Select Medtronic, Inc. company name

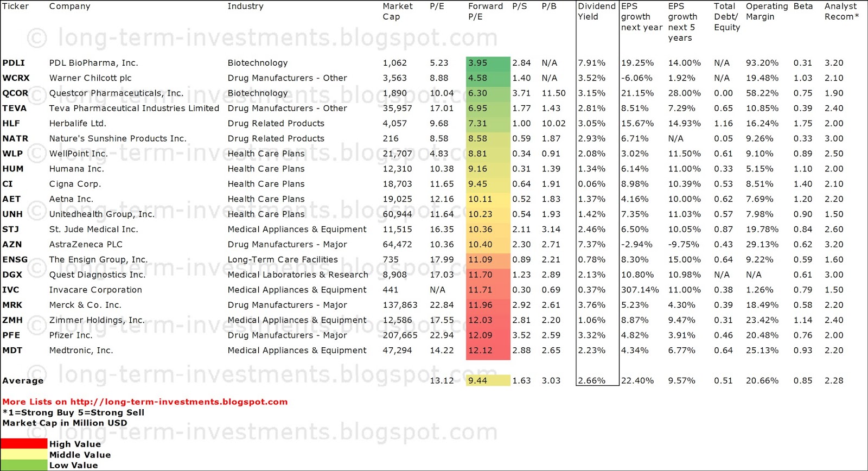[81, 351]
